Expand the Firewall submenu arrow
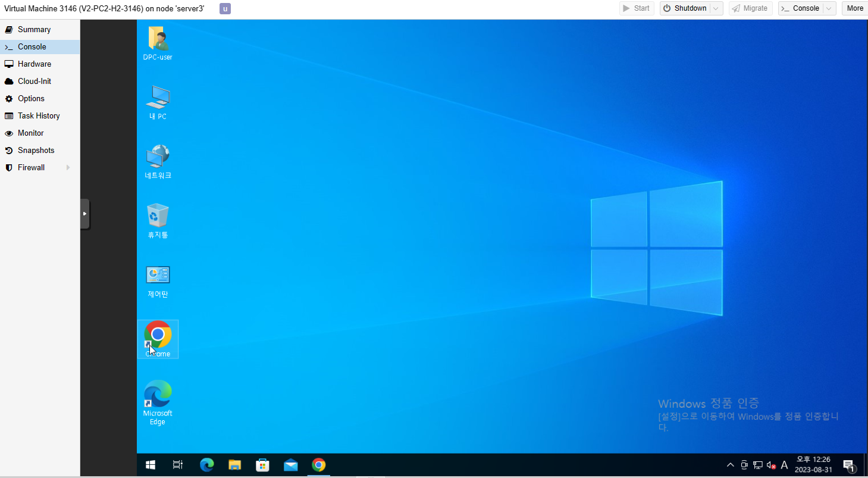Screen dimensions: 868x478 click(68, 168)
